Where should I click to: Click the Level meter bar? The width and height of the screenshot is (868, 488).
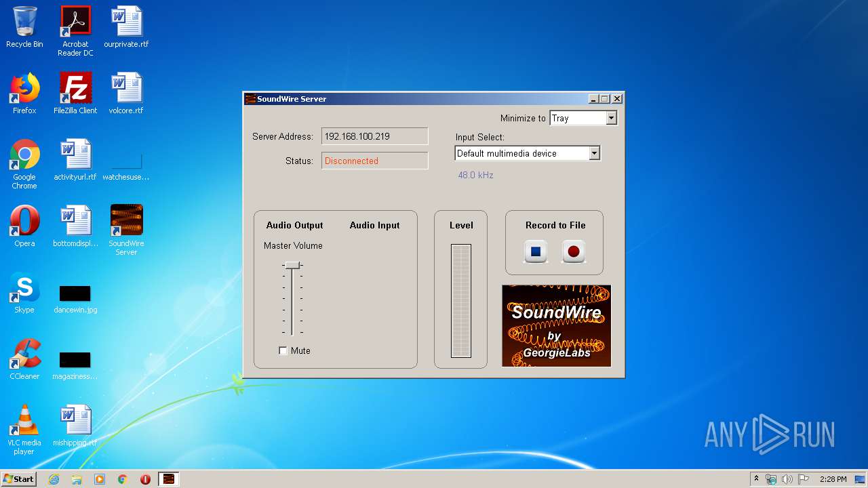point(461,301)
